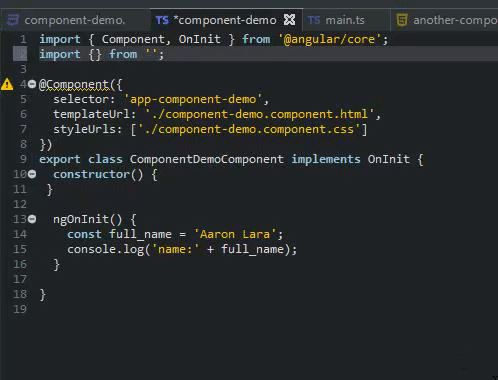The width and height of the screenshot is (498, 380).
Task: Click the styleUrls property name
Action: click(x=84, y=129)
